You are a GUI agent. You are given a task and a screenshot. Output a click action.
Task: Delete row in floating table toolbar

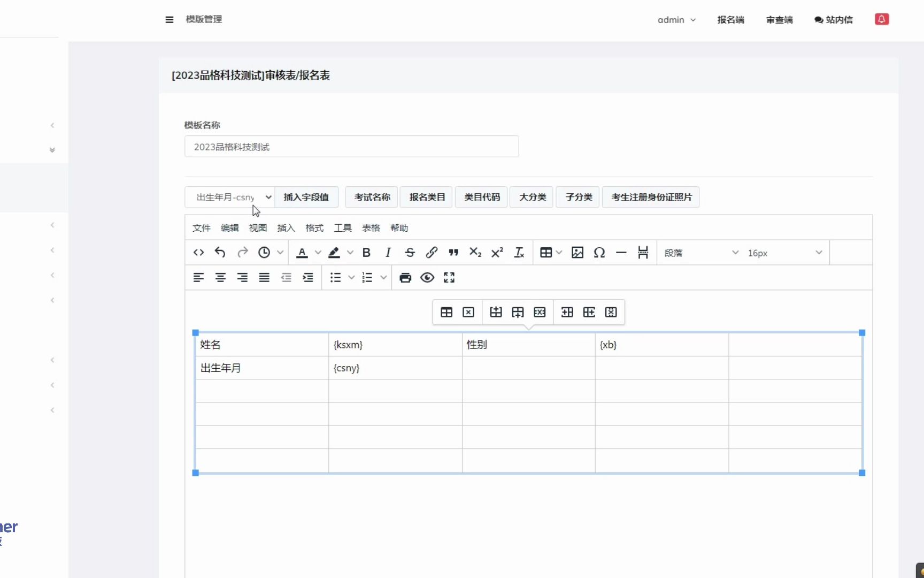pos(540,312)
